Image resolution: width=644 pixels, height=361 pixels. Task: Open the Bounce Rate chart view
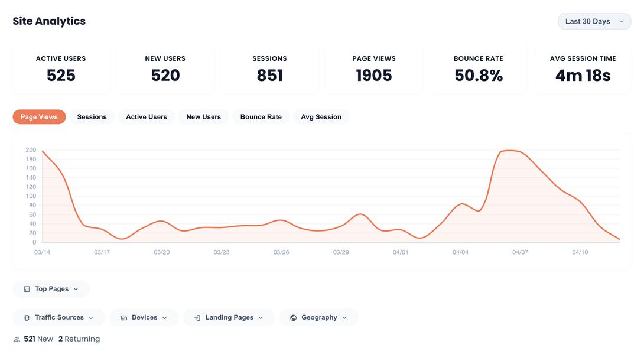(261, 116)
